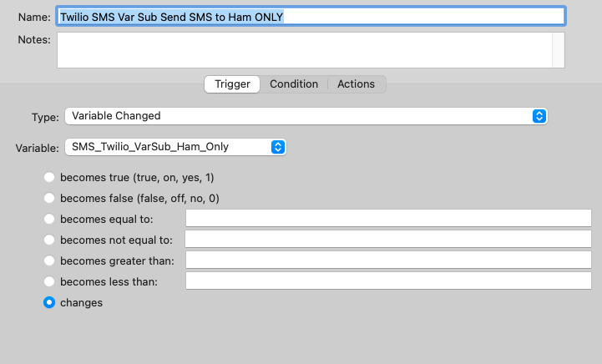Click the Name text field
The image size is (602, 364).
311,17
